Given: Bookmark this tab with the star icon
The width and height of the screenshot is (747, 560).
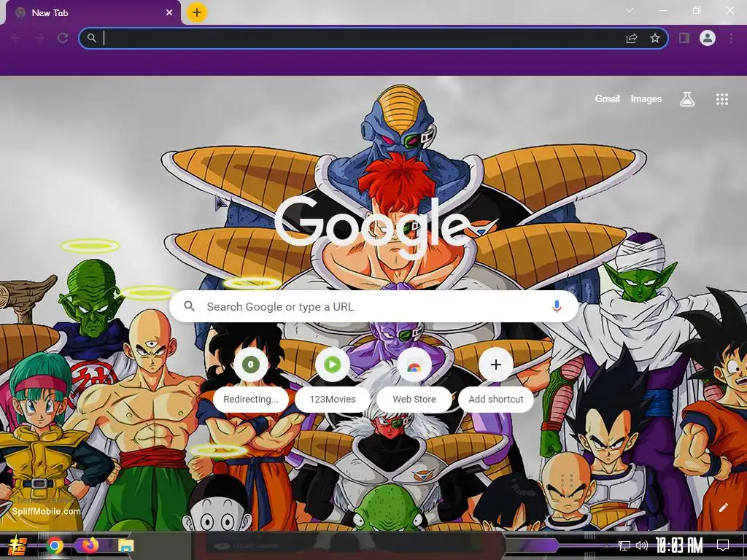Looking at the screenshot, I should [x=655, y=38].
